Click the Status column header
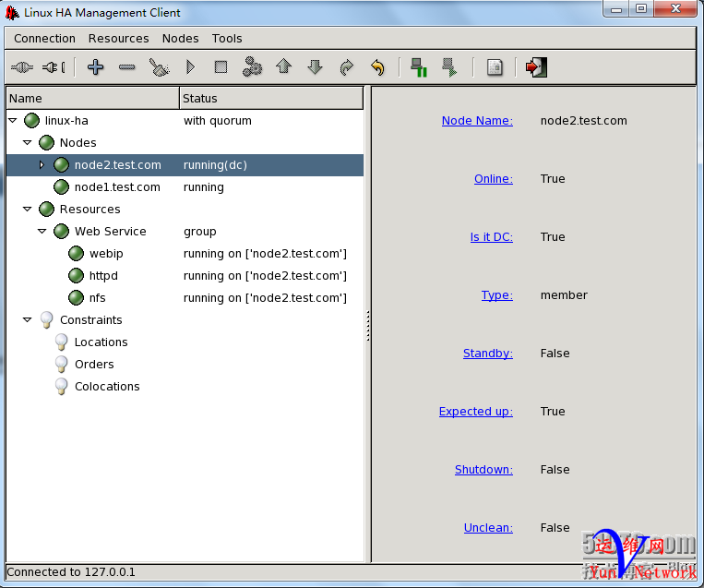704x588 pixels. coord(271,98)
